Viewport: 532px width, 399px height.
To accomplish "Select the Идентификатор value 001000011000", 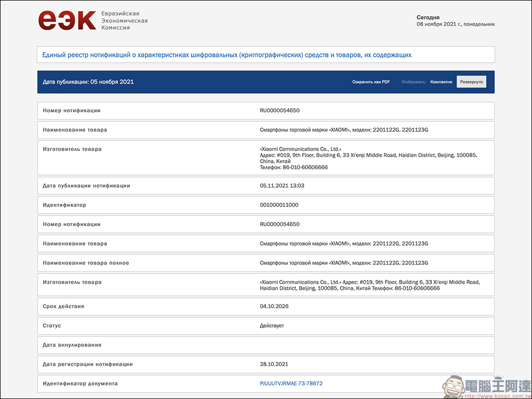I will click(x=279, y=205).
